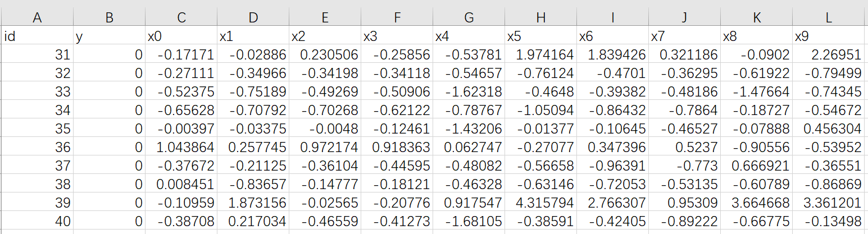Click the column F header
868x234 pixels.
click(397, 17)
